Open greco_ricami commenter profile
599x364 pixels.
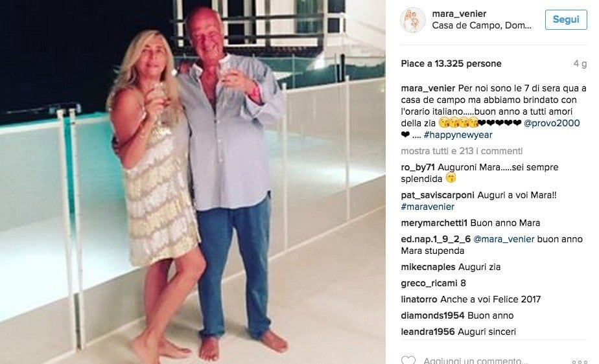[x=429, y=283]
